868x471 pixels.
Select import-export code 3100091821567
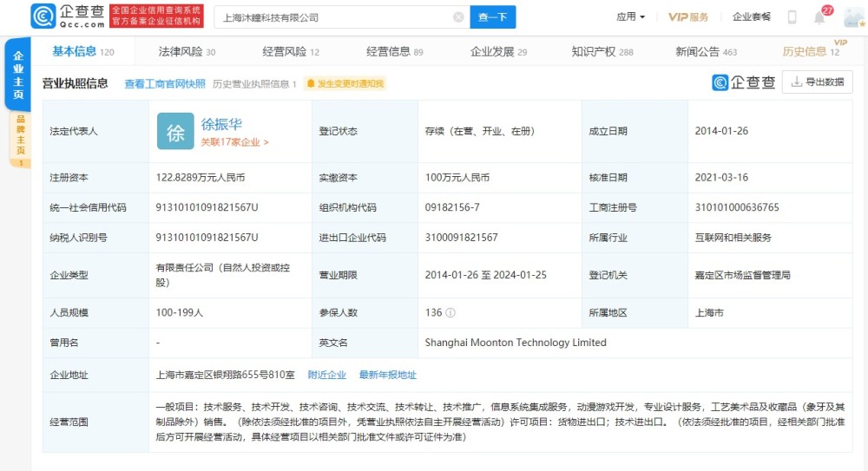pyautogui.click(x=461, y=238)
